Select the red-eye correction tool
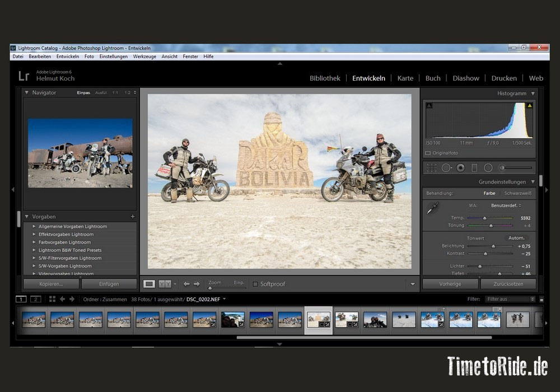Screen dimensions: 560x392 (460, 167)
